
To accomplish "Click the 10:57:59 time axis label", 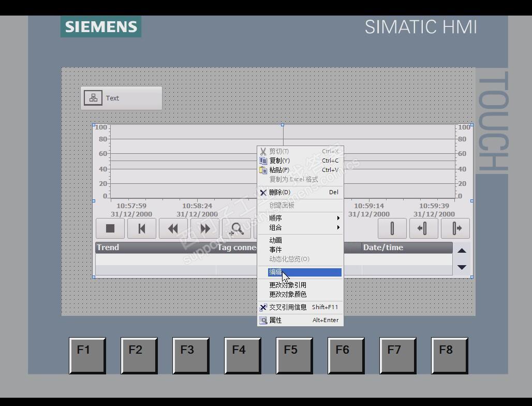I will pyautogui.click(x=131, y=206).
